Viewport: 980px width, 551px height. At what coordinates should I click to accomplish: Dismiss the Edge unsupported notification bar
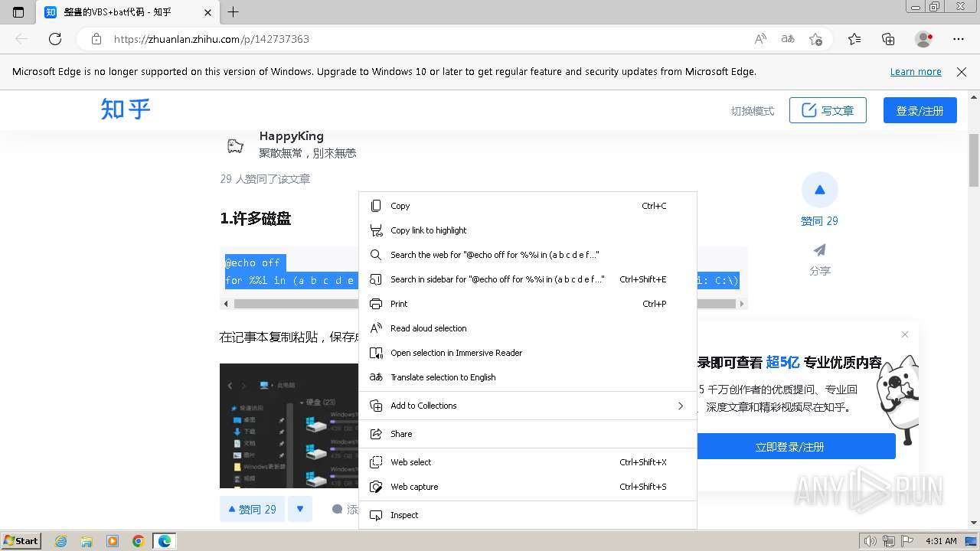tap(962, 71)
